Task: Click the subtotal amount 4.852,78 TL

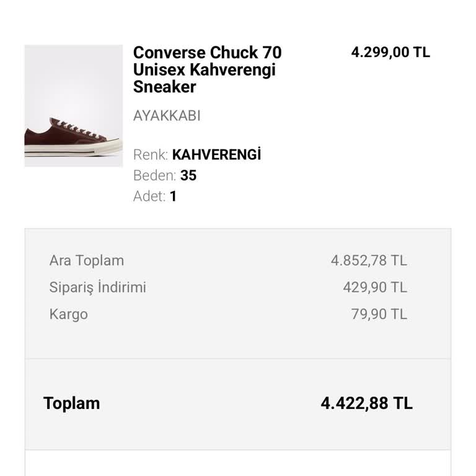Action: pyautogui.click(x=369, y=260)
